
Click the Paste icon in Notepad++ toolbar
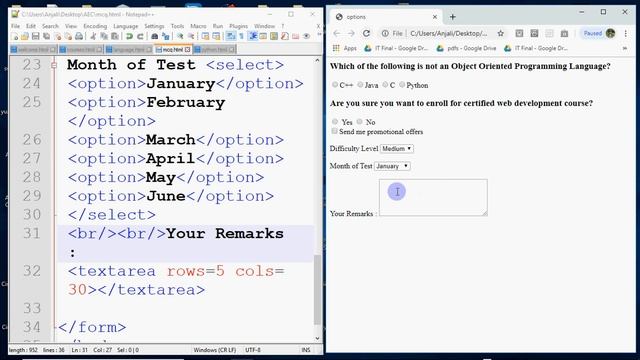115,37
